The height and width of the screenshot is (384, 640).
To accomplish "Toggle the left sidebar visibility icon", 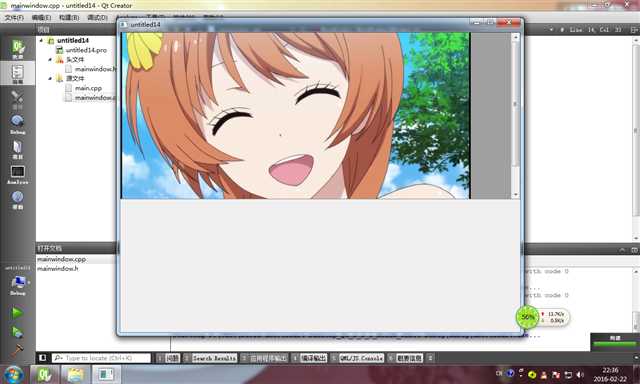I will pos(42,358).
